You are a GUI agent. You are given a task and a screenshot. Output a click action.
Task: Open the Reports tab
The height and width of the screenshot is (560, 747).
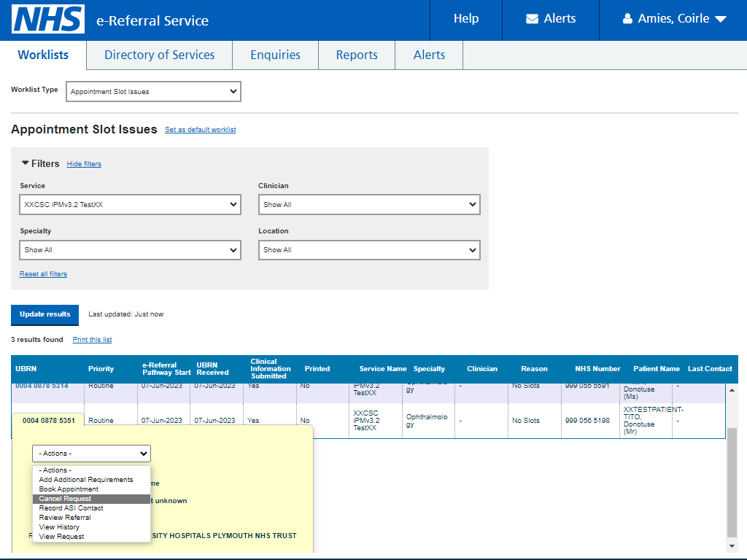click(x=357, y=55)
